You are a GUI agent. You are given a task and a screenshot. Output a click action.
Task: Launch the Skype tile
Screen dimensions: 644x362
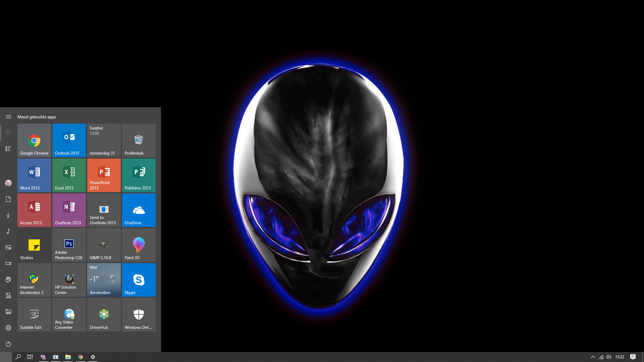point(139,280)
